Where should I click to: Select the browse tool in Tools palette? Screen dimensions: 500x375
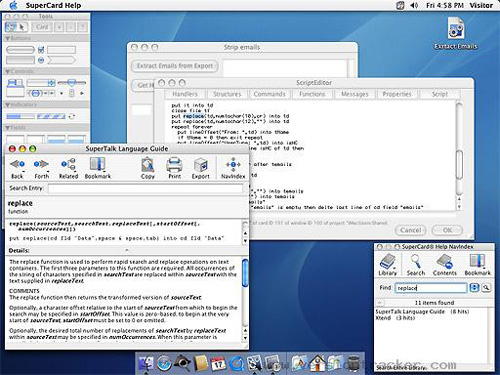click(11, 27)
